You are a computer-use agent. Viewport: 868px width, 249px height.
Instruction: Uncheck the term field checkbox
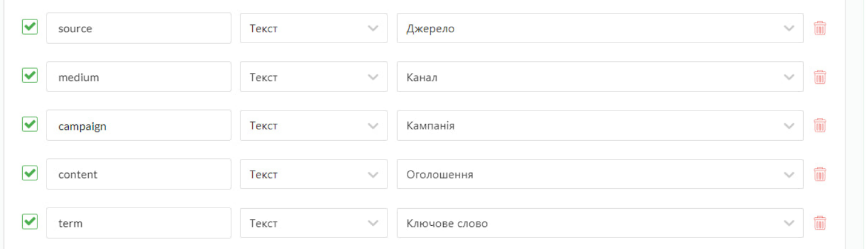coord(30,221)
